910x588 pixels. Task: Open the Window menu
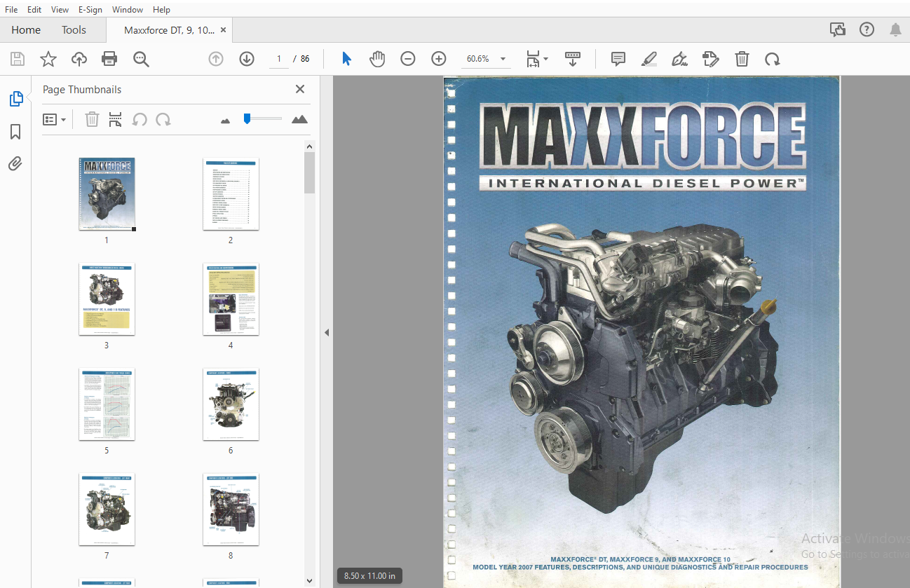click(128, 10)
